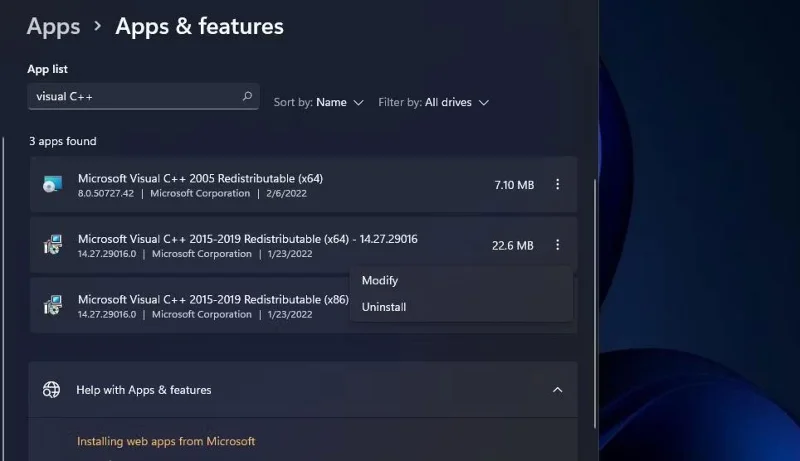Click the Visual C++ 2015-2019 (x64) installer icon
Screen dimensions: 800x461
tap(53, 245)
